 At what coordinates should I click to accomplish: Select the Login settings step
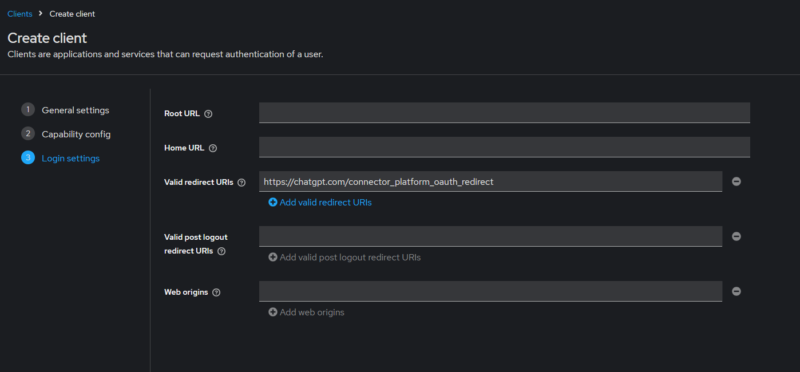pos(70,158)
